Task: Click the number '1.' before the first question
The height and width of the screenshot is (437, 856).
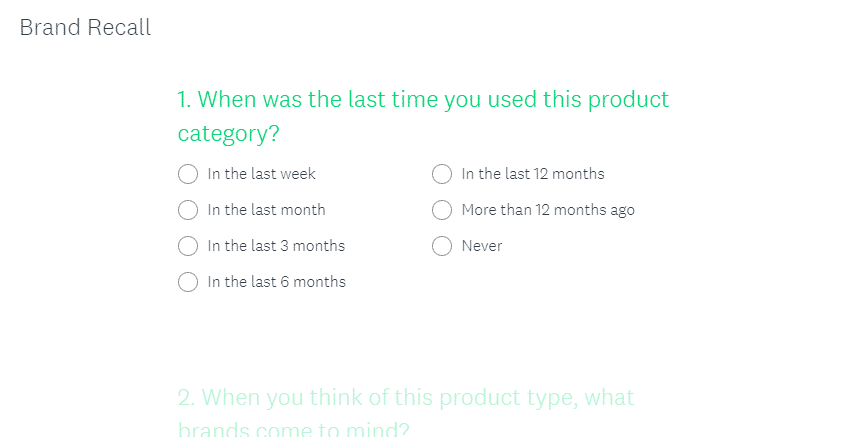Action: click(x=184, y=100)
